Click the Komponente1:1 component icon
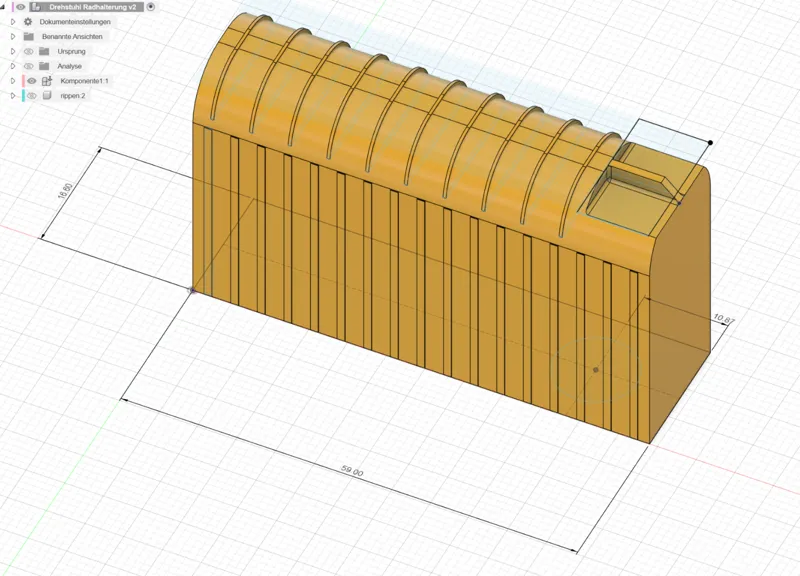Image resolution: width=800 pixels, height=576 pixels. pos(47,81)
